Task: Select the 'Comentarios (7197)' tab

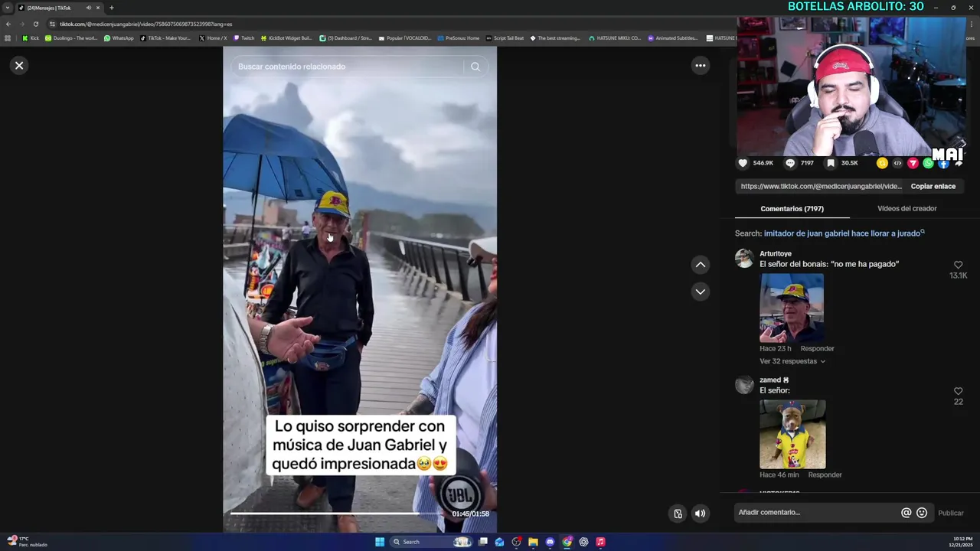Action: pyautogui.click(x=792, y=208)
